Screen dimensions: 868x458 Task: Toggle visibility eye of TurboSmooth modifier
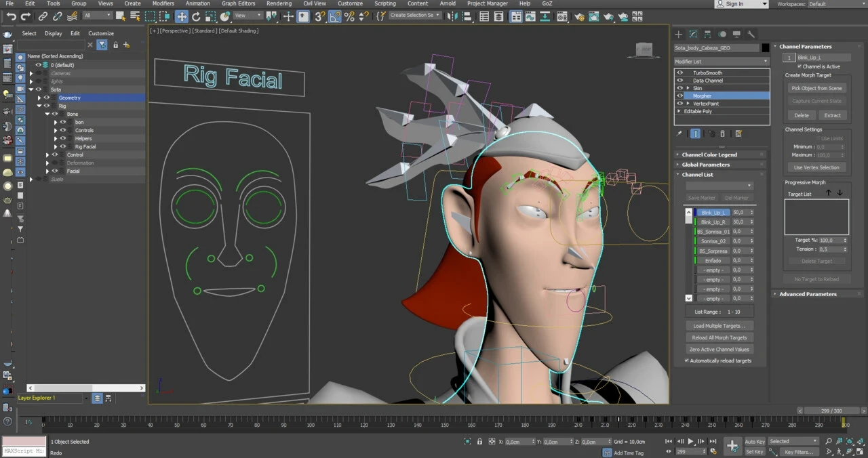(x=680, y=72)
